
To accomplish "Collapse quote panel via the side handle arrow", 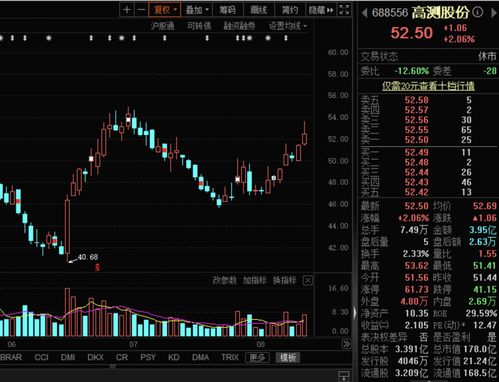I will point(355,313).
